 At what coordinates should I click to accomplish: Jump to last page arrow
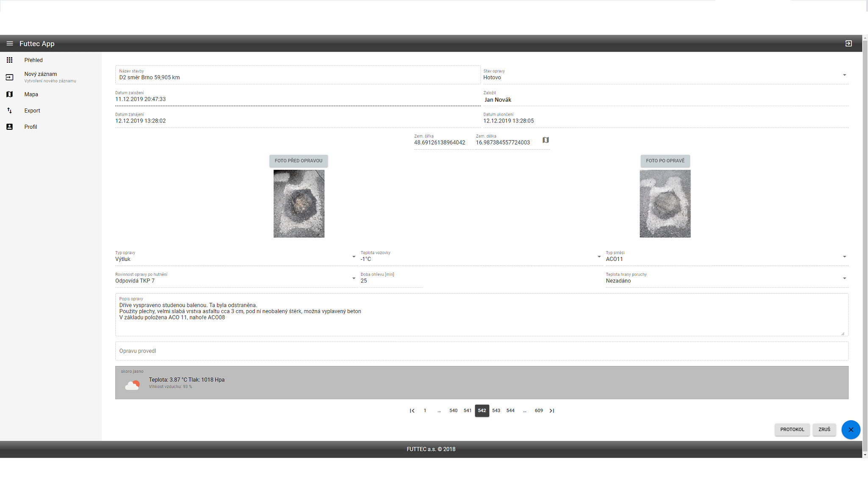pos(552,410)
